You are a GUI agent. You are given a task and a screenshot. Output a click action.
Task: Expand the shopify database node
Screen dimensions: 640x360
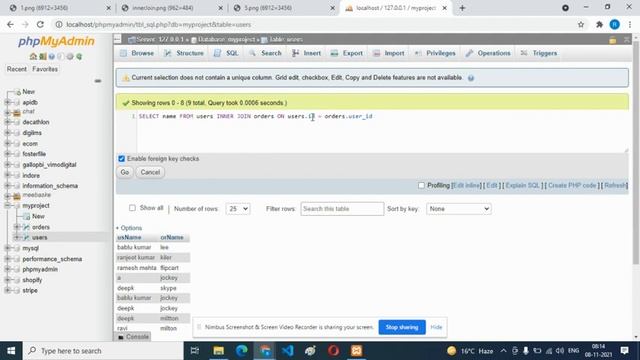pyautogui.click(x=7, y=280)
